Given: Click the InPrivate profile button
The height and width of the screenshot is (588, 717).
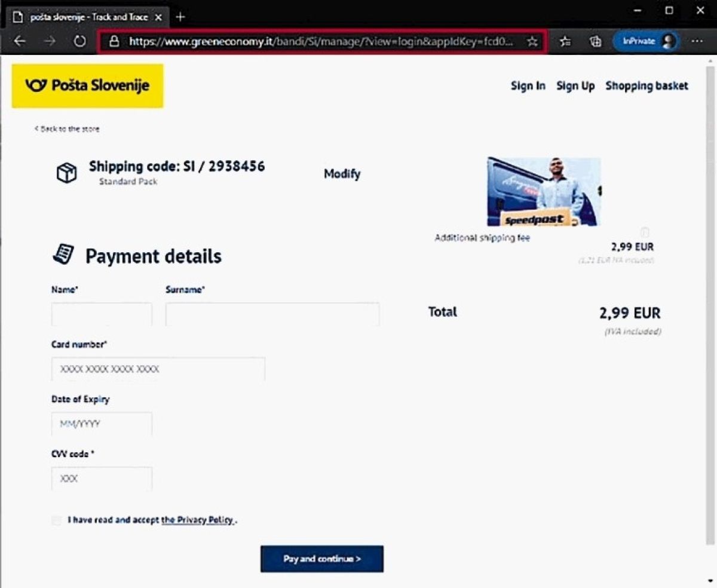Looking at the screenshot, I should 645,41.
